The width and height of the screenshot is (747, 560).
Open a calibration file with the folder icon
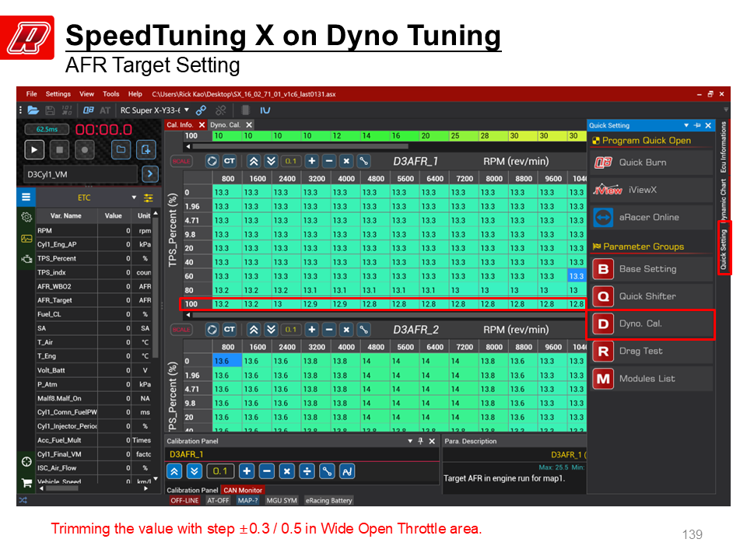(x=33, y=110)
